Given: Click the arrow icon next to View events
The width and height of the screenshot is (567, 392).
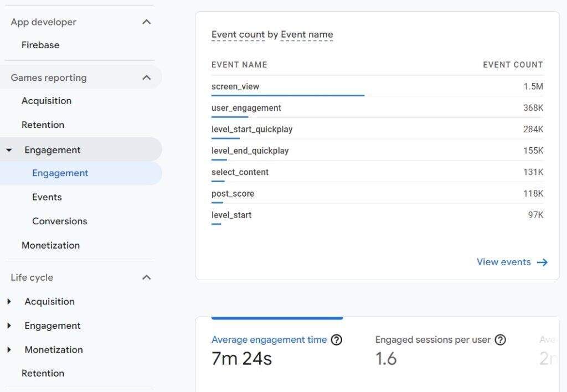Looking at the screenshot, I should click(x=542, y=262).
